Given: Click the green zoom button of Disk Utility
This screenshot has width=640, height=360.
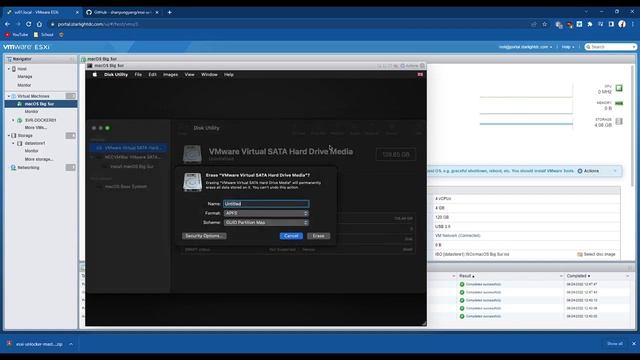Looking at the screenshot, I should 107,128.
